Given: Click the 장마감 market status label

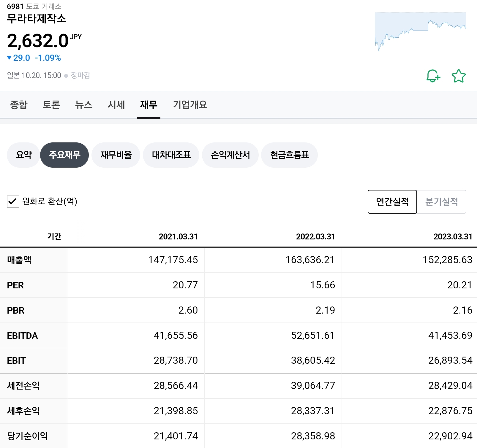Looking at the screenshot, I should (80, 75).
